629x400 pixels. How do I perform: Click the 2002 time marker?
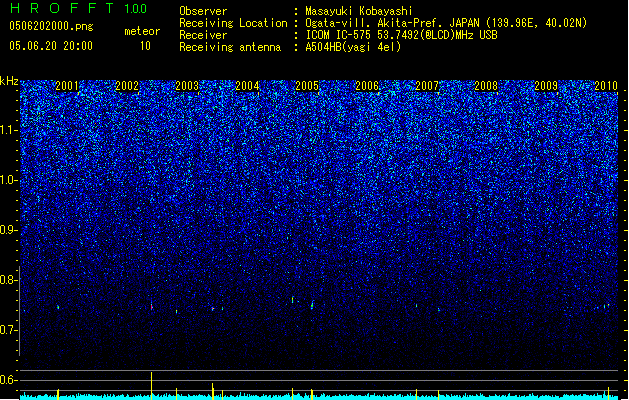coord(127,86)
